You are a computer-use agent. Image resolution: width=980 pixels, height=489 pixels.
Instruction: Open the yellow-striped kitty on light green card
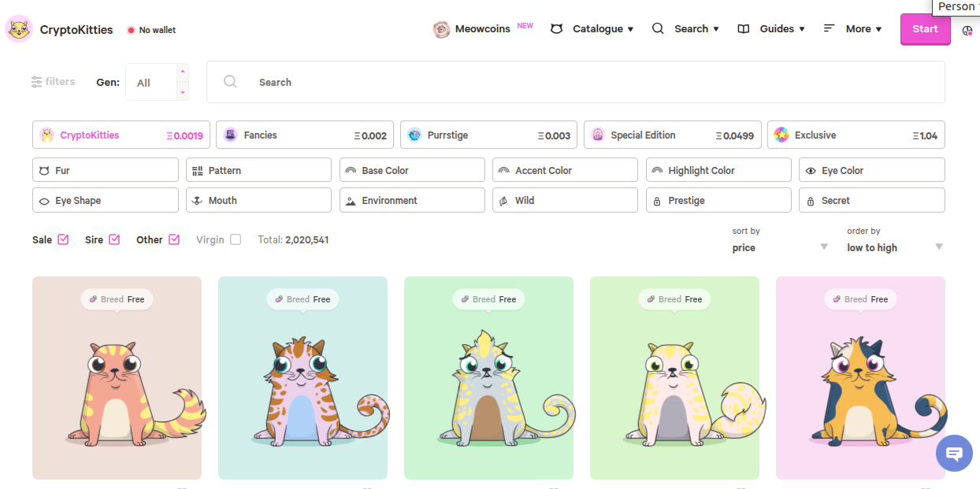coord(674,378)
